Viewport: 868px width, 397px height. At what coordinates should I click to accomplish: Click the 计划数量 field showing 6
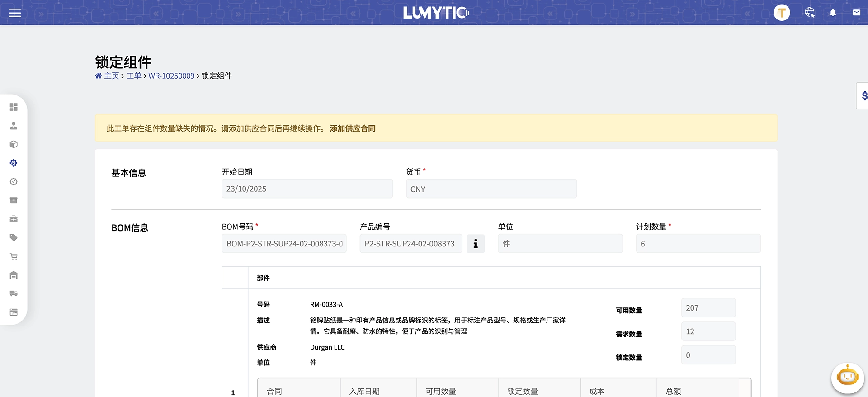pos(698,243)
